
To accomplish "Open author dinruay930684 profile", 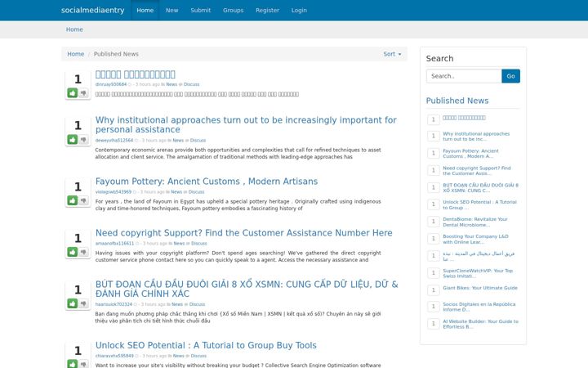I will (111, 84).
